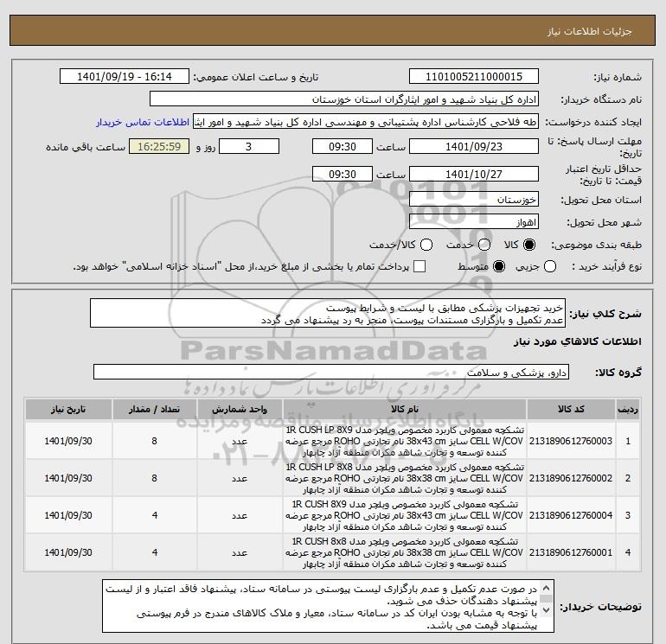Click the توضیحات خریدار notes text area
This screenshot has height=644, width=666.
tap(328, 606)
